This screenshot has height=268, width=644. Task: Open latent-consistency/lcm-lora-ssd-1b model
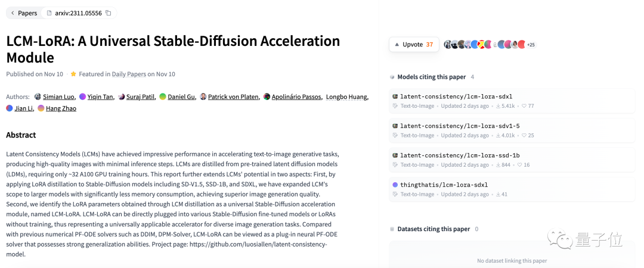tap(460, 155)
